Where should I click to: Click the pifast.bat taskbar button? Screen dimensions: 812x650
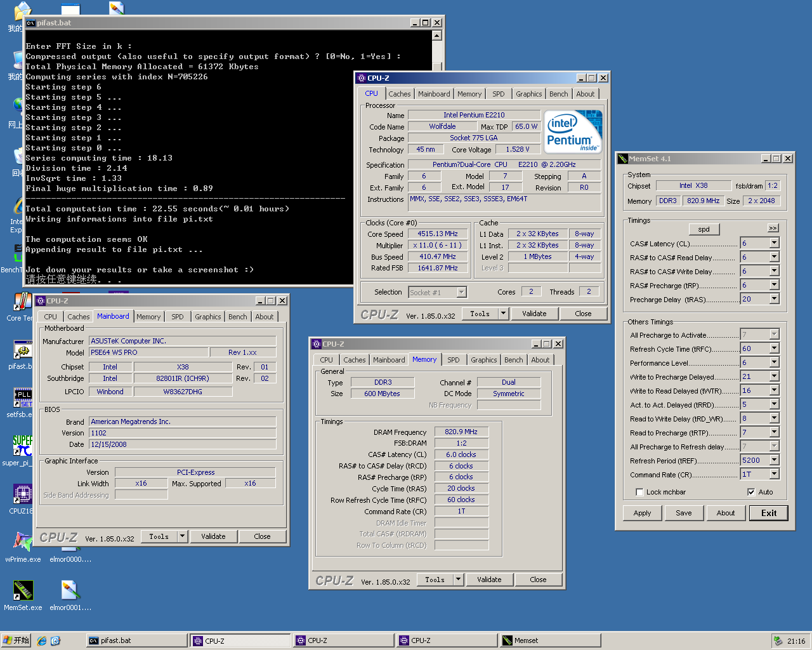[x=136, y=640]
